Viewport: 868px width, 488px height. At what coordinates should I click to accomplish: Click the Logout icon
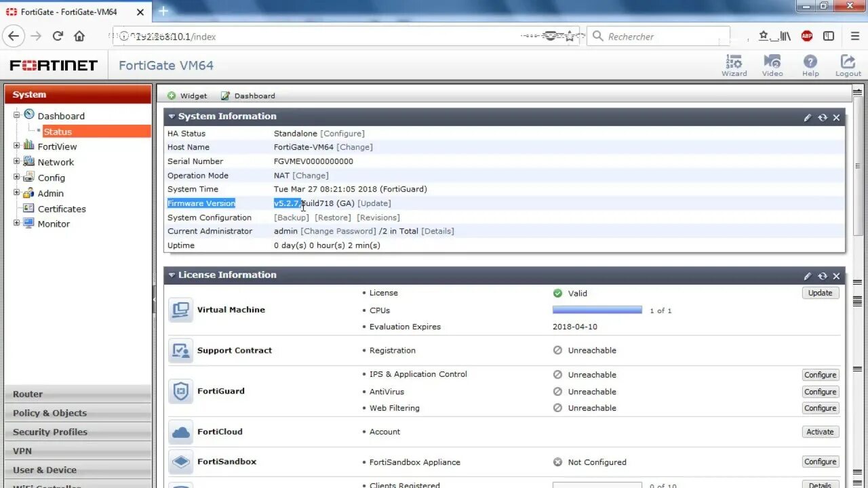pos(848,66)
